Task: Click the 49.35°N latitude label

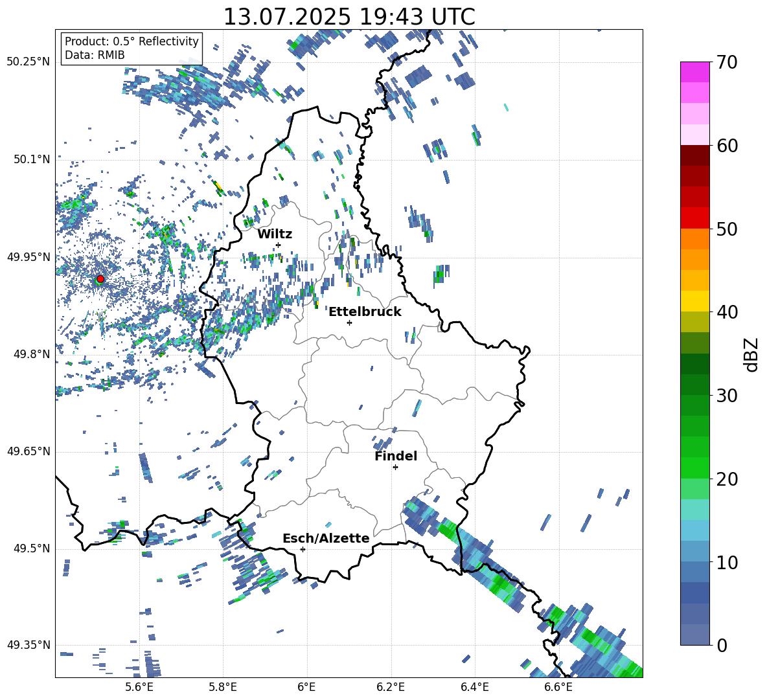Action: (x=28, y=645)
